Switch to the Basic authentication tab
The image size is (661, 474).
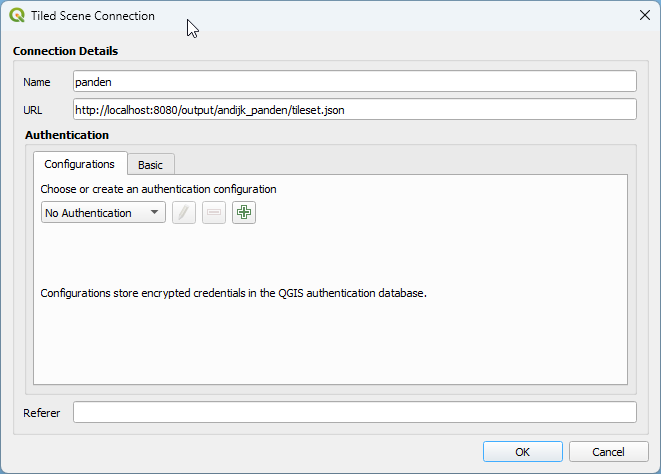click(x=150, y=164)
